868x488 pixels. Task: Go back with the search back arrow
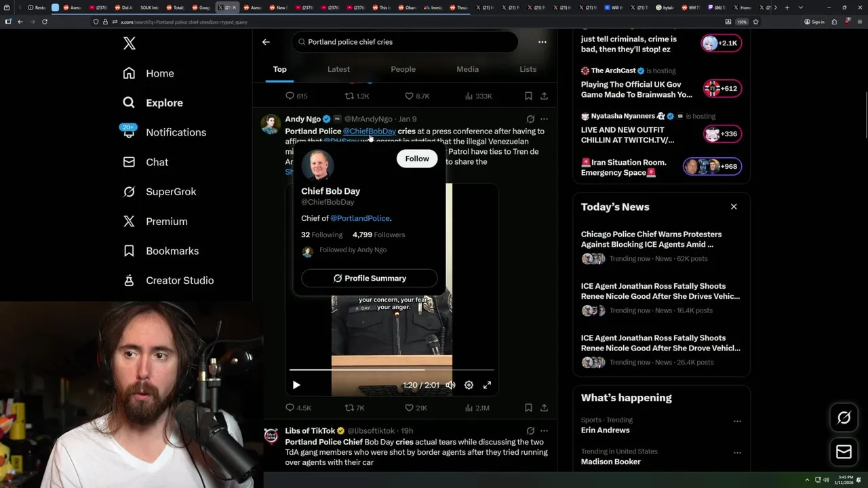pos(266,42)
